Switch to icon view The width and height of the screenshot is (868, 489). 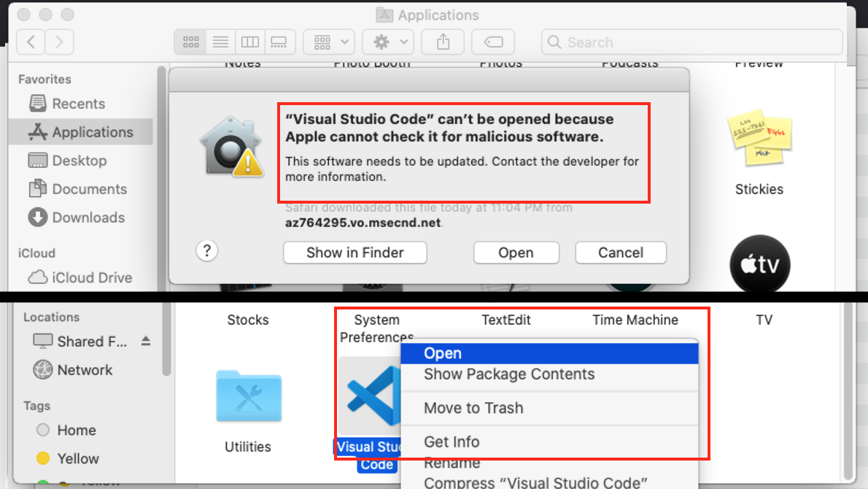190,42
